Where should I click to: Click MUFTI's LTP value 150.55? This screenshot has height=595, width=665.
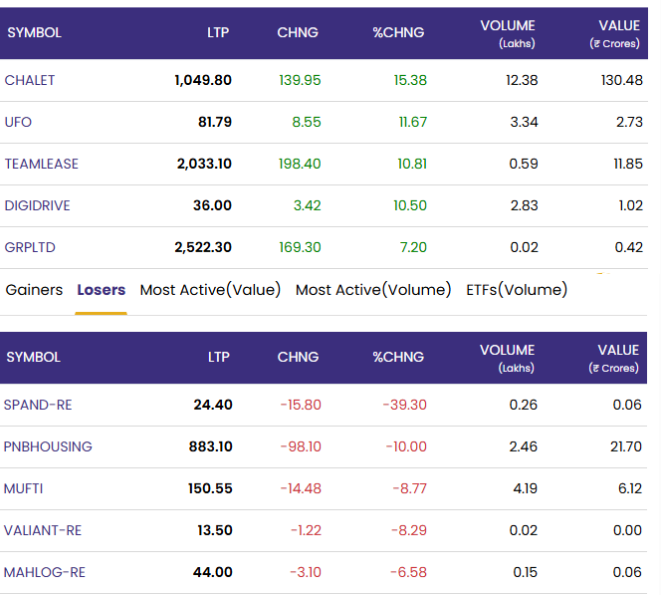210,489
